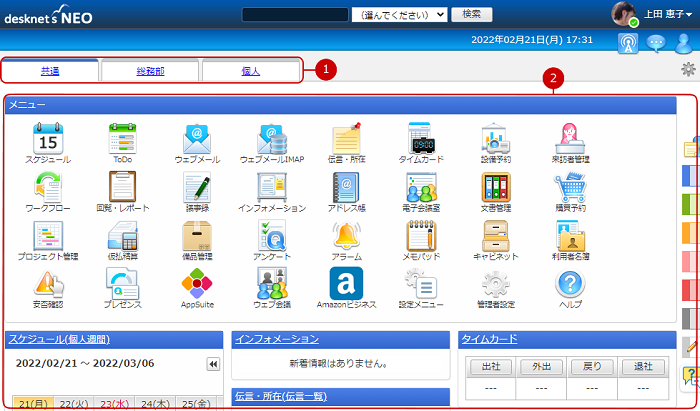Switch to the 個人 tab

250,71
